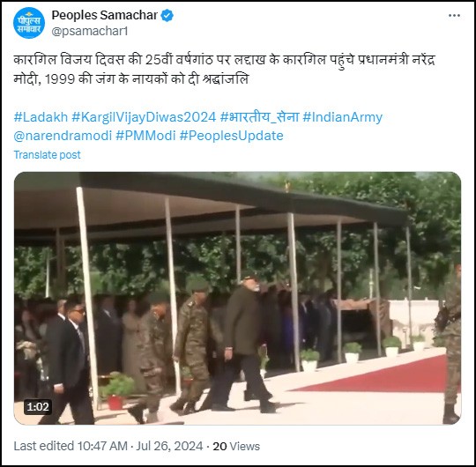This screenshot has height=467, width=476.
Task: Open the #KargilVijayDiwas2024 hashtag
Action: 144,117
